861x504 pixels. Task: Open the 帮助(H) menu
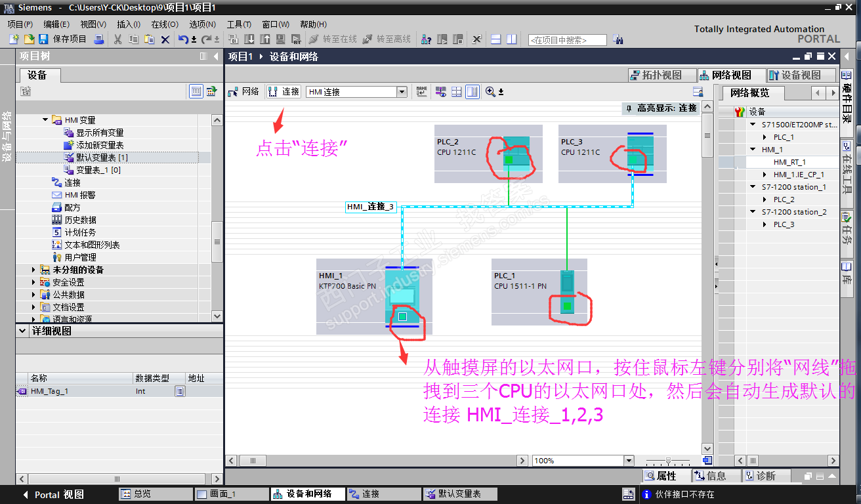(x=313, y=24)
